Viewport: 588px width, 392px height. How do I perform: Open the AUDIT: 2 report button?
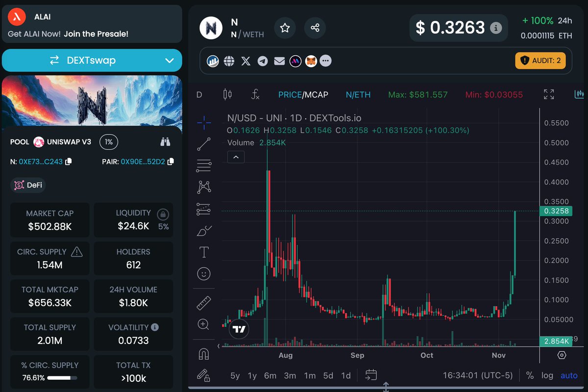540,61
